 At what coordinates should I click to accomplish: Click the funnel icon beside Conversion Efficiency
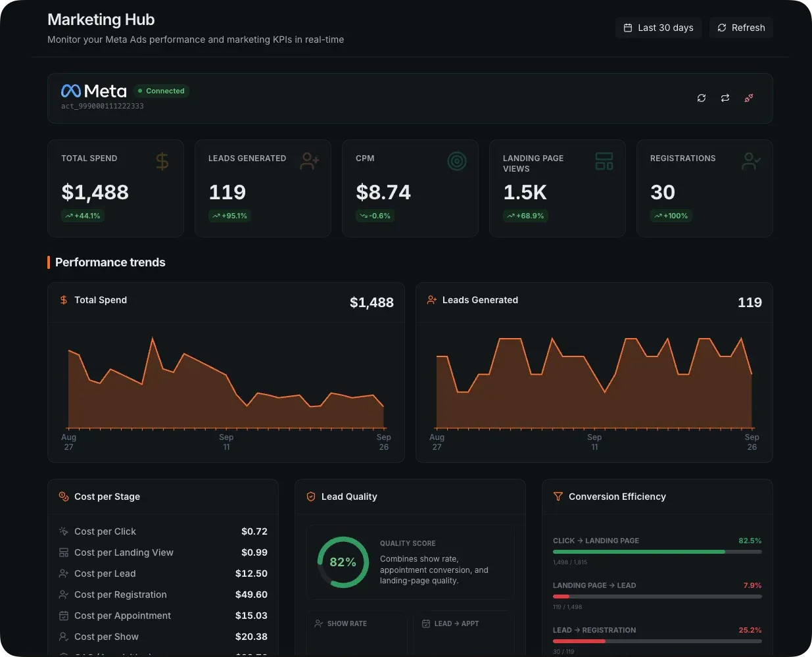[558, 497]
